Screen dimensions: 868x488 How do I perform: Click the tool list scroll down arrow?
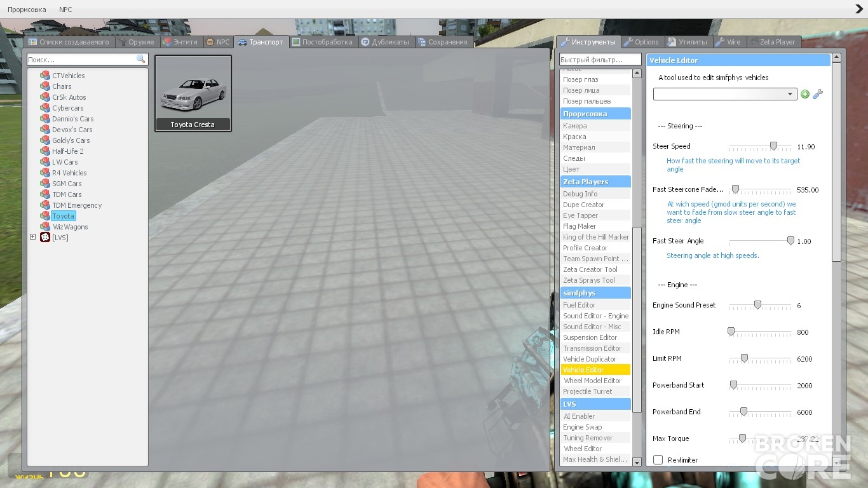click(x=637, y=463)
